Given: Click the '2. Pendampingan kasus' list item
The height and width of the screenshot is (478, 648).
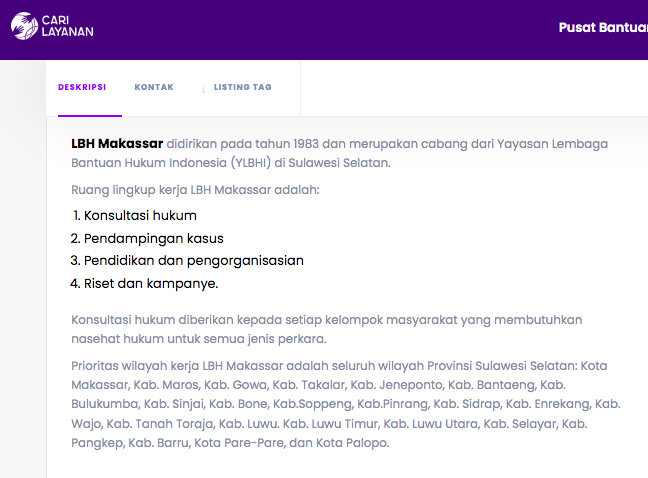Looking at the screenshot, I should point(147,238).
